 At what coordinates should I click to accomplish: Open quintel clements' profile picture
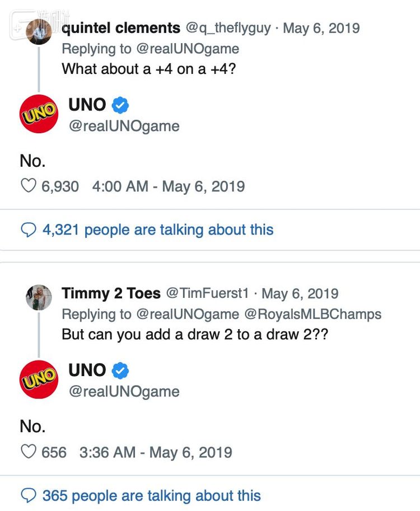click(x=39, y=31)
